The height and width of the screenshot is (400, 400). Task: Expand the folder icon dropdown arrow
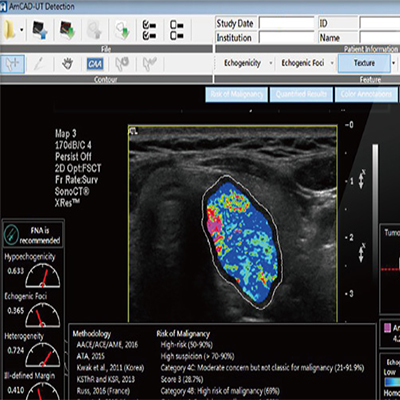point(22,30)
